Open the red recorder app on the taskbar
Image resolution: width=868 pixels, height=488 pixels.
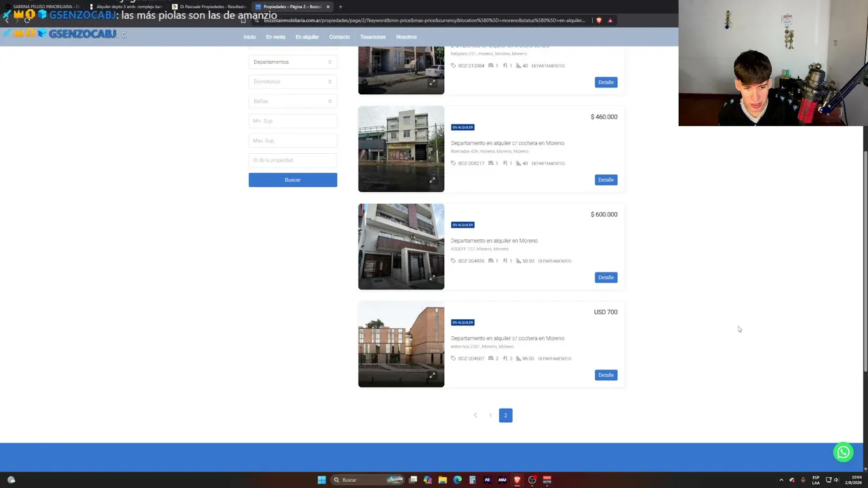(x=547, y=480)
